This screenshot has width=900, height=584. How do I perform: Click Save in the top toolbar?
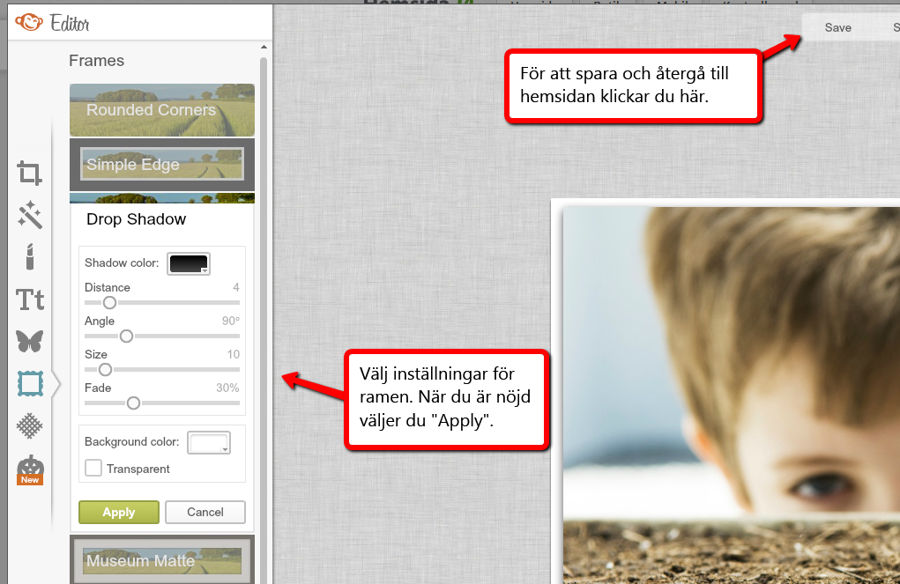pos(837,27)
